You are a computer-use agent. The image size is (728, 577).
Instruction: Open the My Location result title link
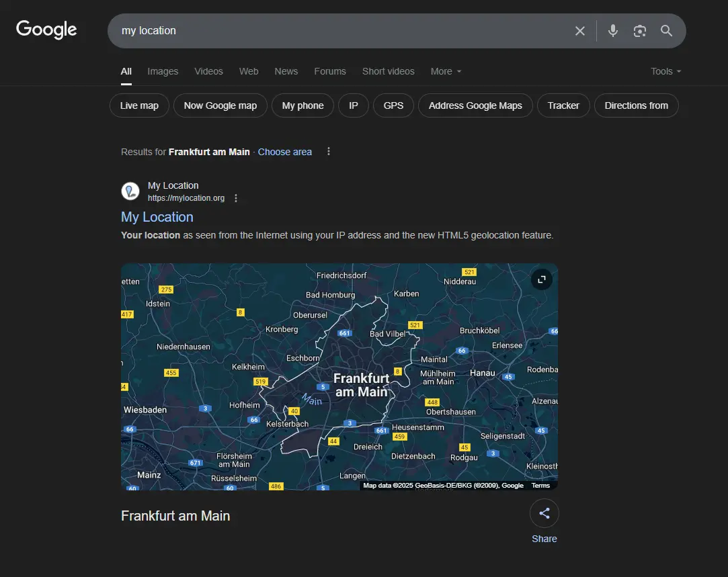click(157, 217)
